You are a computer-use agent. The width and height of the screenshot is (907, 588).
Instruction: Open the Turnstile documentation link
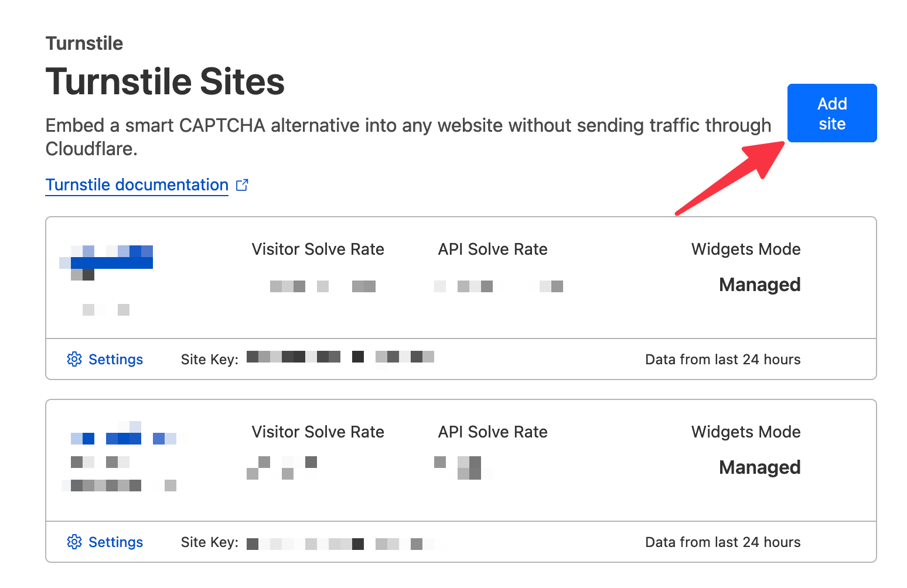click(x=137, y=185)
